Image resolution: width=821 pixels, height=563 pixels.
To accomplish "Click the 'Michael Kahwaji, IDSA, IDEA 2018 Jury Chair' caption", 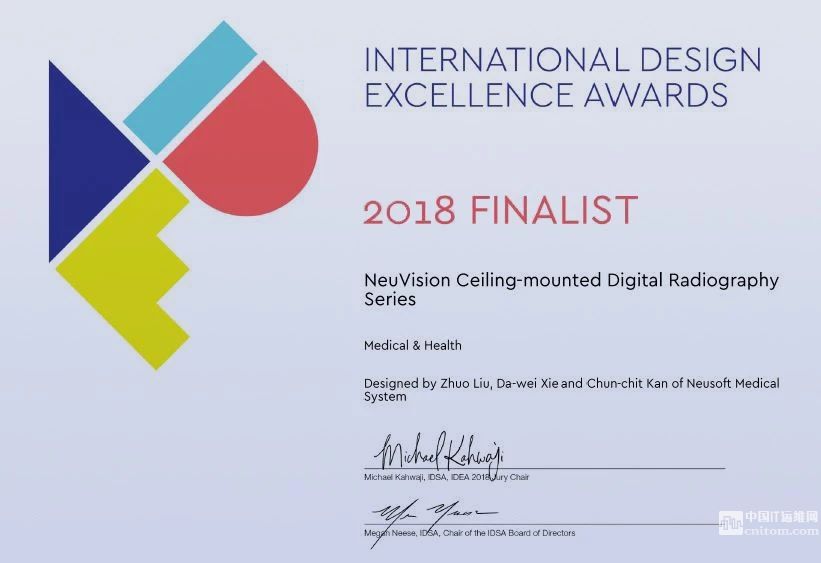I will pyautogui.click(x=446, y=477).
